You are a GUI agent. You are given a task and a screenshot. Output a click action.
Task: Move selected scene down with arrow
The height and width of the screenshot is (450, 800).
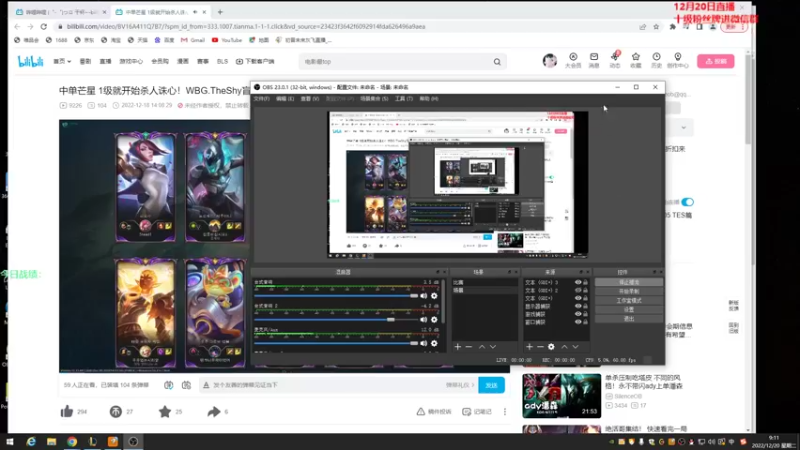point(493,347)
